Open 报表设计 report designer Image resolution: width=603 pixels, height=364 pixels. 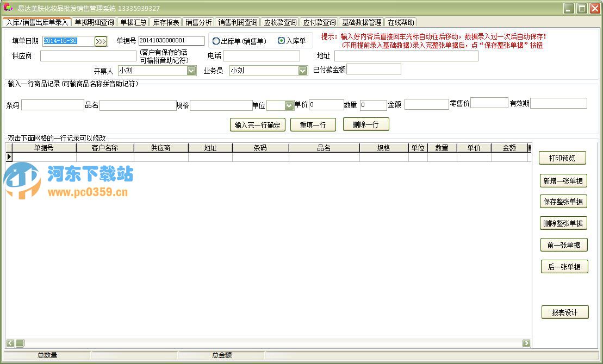[564, 312]
